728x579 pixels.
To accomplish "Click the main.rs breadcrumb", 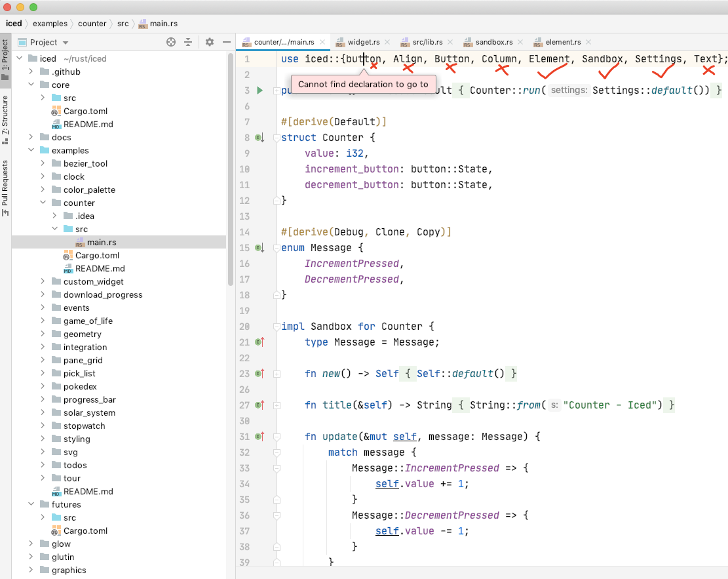I will click(x=159, y=24).
